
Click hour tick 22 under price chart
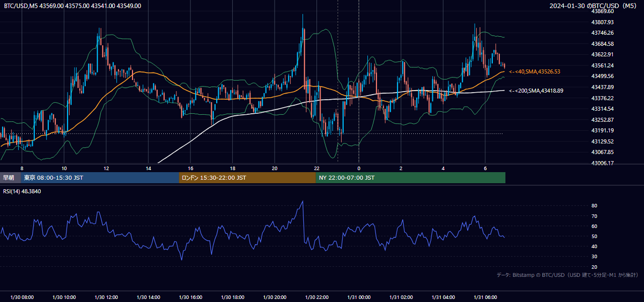pyautogui.click(x=316, y=168)
